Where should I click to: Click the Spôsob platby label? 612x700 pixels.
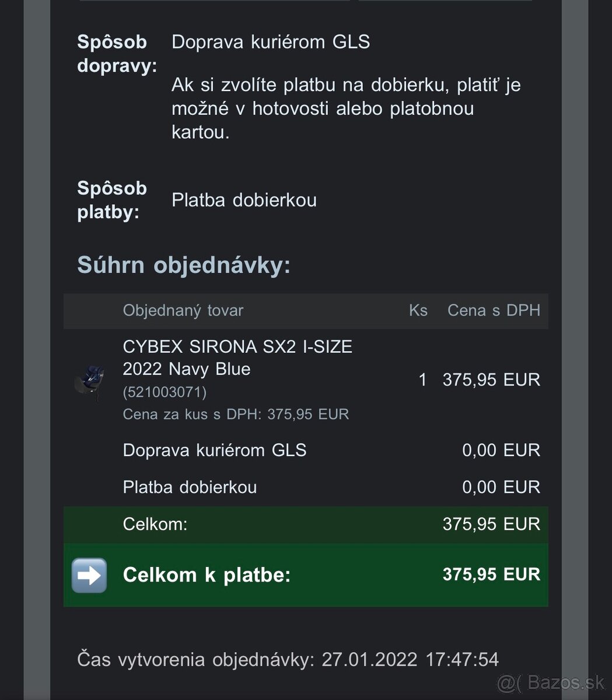pos(111,200)
